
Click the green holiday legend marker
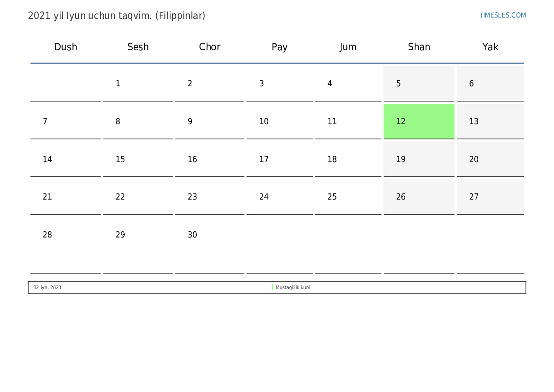tap(272, 287)
